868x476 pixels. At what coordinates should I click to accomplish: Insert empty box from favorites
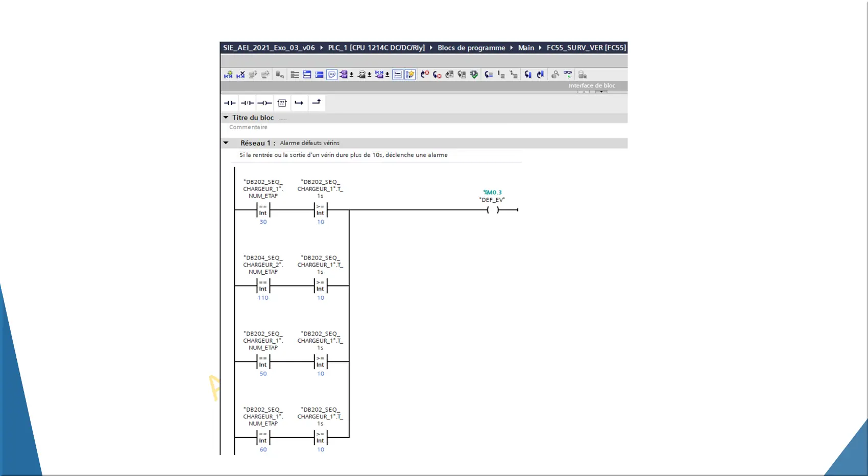(282, 103)
